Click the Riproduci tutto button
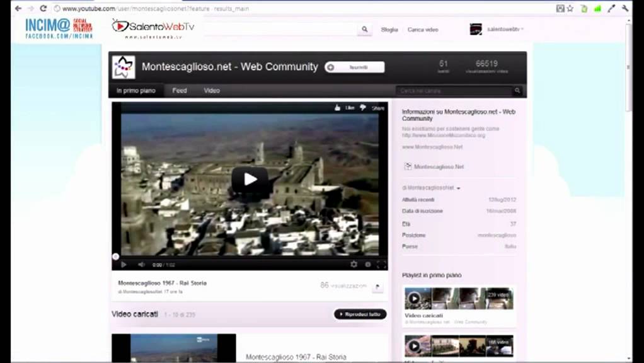 point(360,314)
